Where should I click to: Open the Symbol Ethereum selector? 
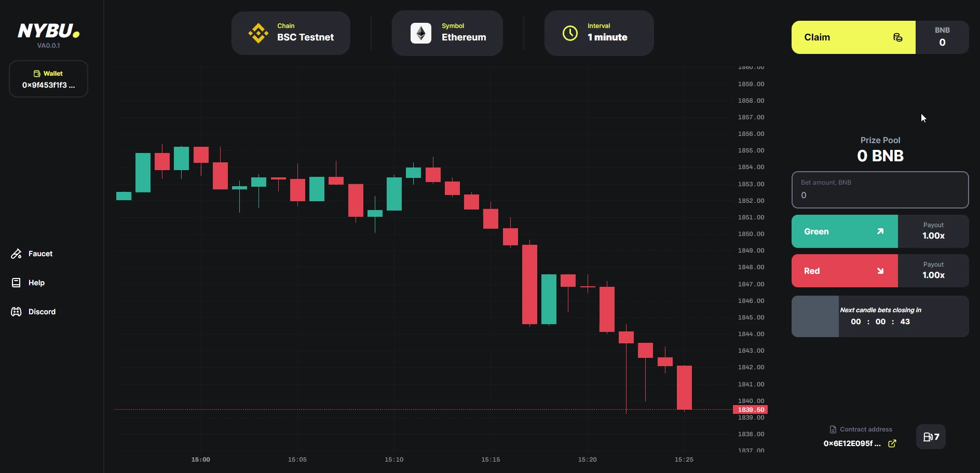click(447, 33)
